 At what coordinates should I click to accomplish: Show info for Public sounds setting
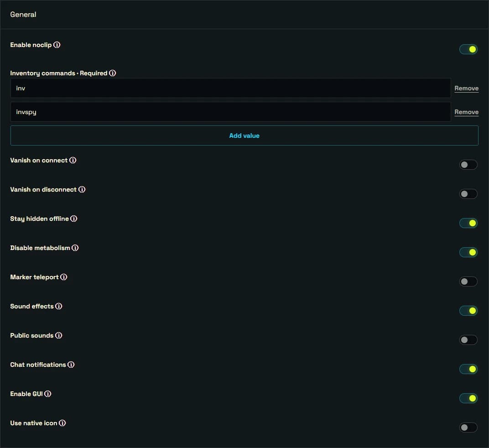[x=59, y=335]
